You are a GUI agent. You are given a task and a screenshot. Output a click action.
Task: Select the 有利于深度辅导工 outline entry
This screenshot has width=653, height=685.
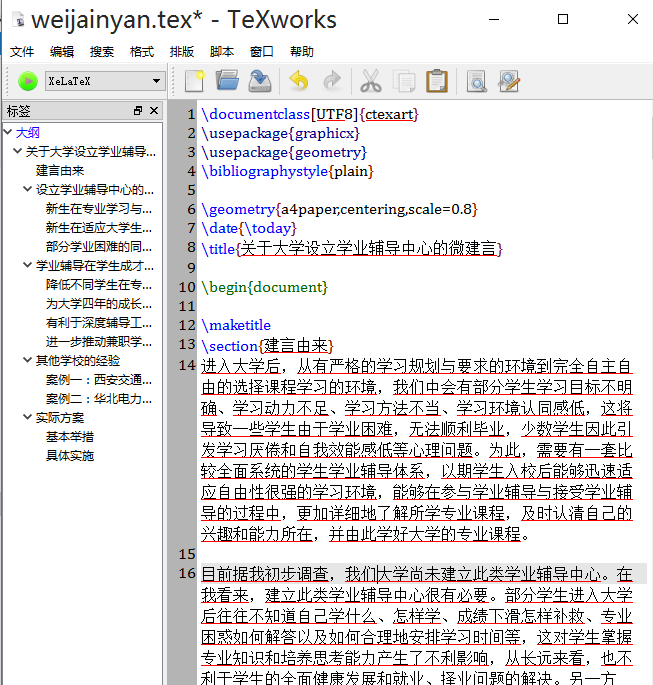point(99,322)
